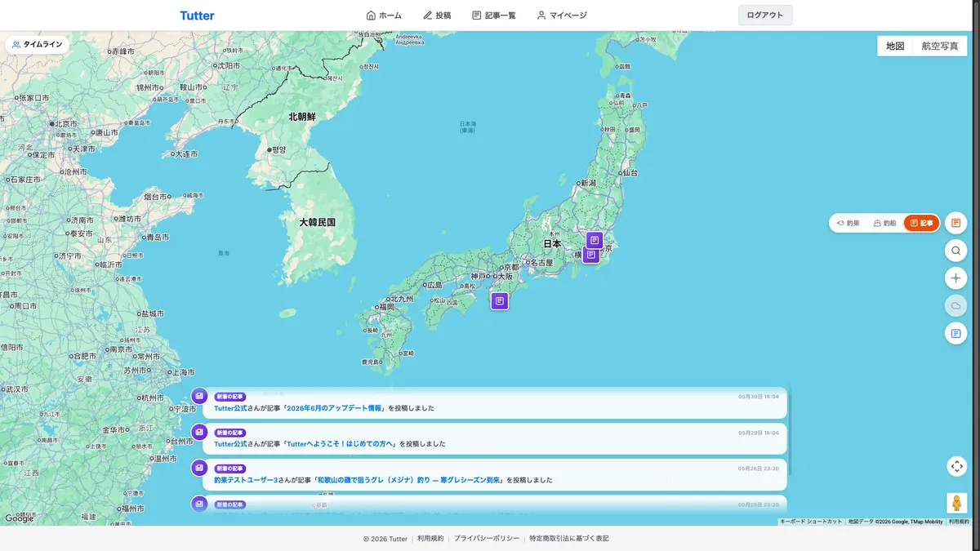
Task: Open 特定商取引法に基づく表記 footer link
Action: click(x=569, y=539)
